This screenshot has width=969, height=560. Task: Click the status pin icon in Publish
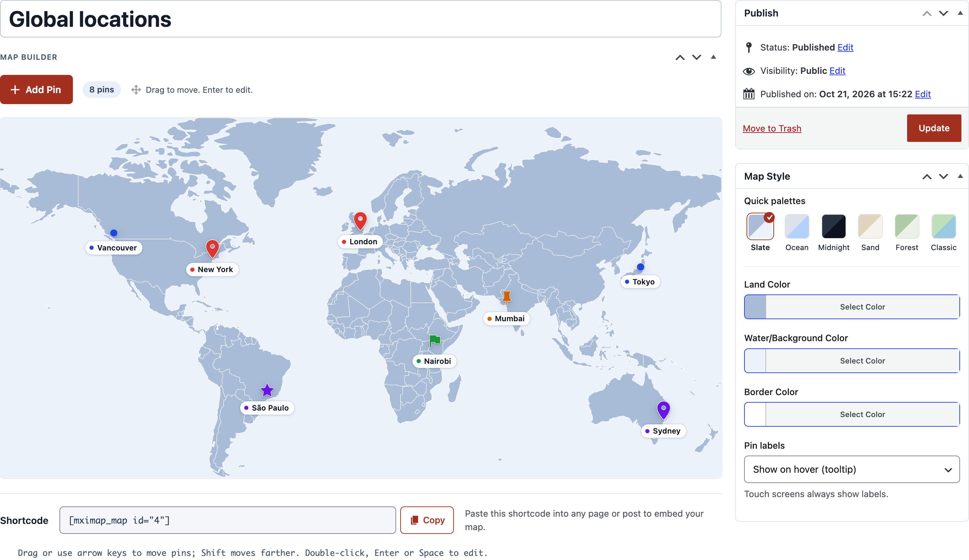pyautogui.click(x=749, y=47)
